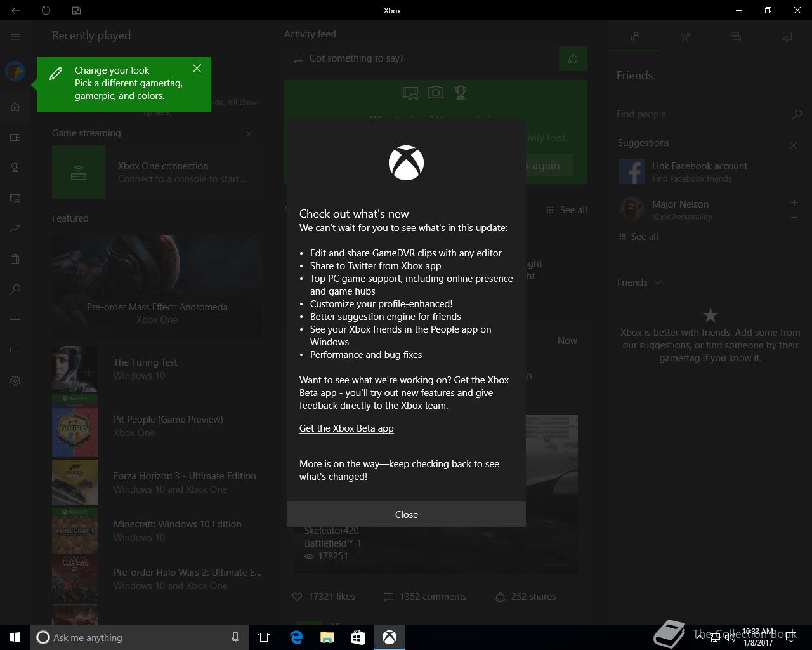Open Trending icon in sidebar
Viewport: 812px width, 650px height.
click(15, 229)
